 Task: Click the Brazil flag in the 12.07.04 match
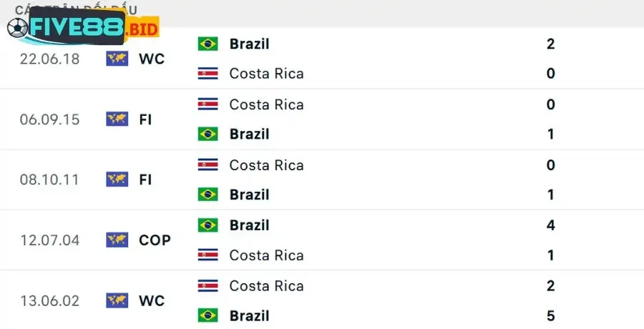(x=208, y=225)
